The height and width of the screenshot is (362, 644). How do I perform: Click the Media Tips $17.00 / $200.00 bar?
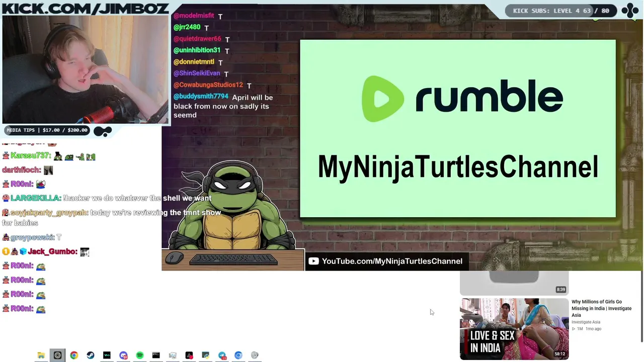(47, 130)
